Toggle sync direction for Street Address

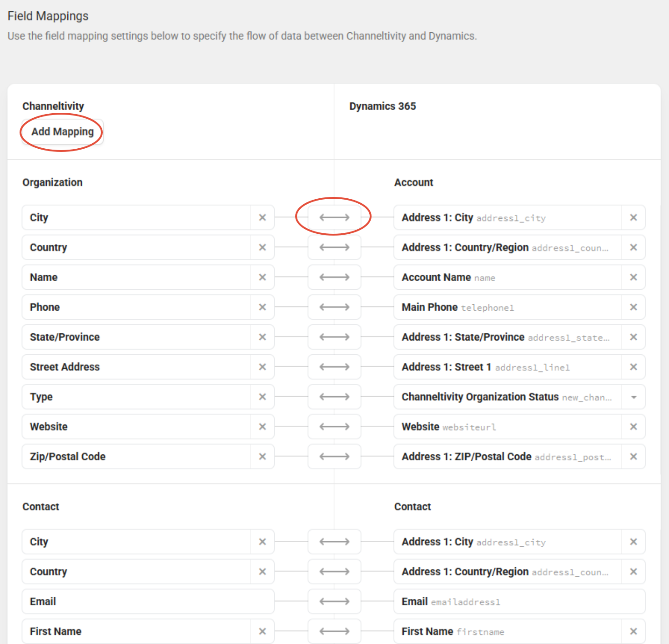pos(334,367)
